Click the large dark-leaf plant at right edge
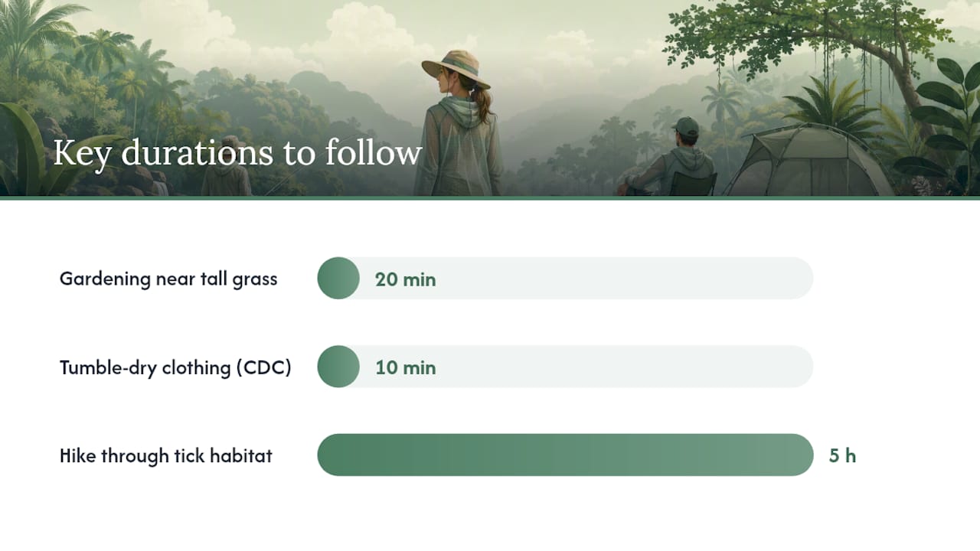 [943, 122]
